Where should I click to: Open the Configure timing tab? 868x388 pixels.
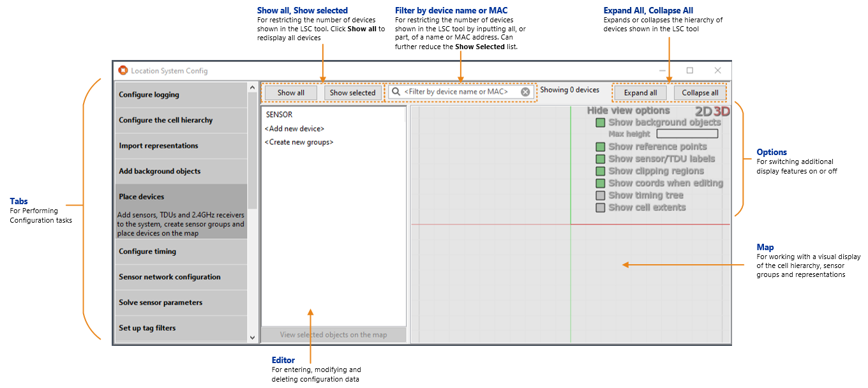click(181, 251)
